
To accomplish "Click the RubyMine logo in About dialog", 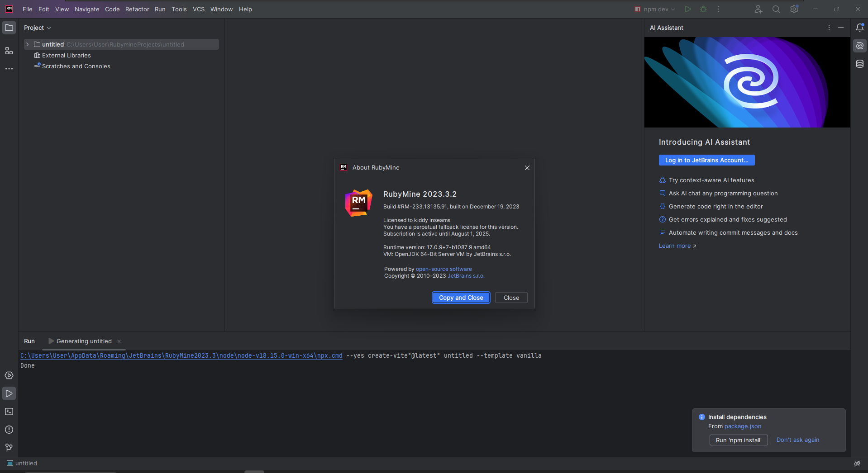I will coord(359,203).
